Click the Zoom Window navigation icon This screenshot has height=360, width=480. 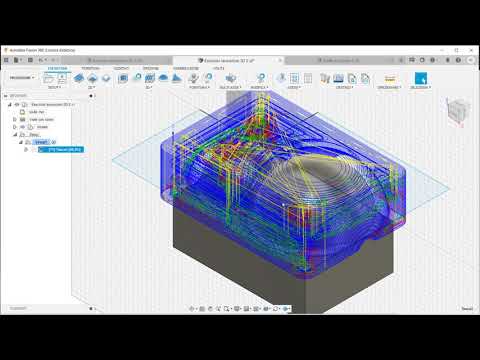(x=227, y=309)
